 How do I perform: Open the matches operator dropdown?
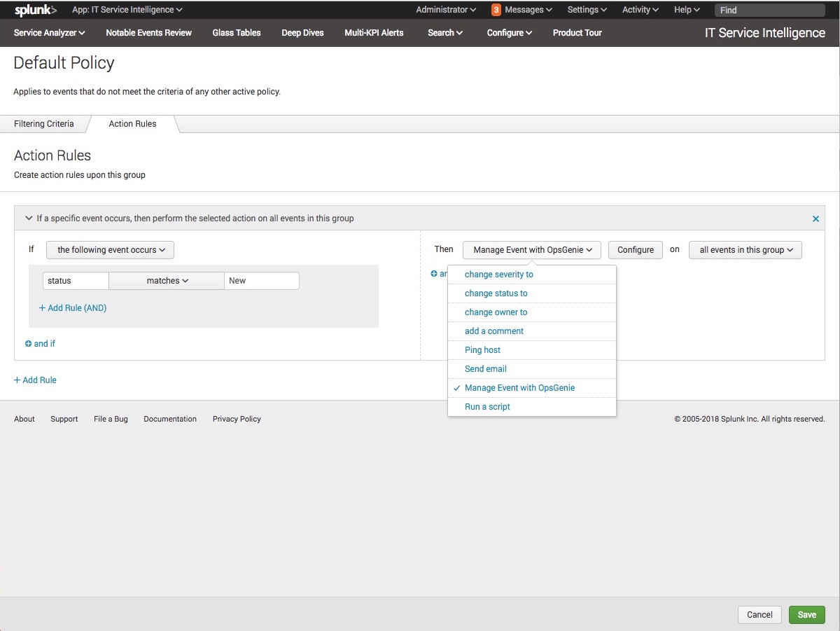(x=167, y=281)
